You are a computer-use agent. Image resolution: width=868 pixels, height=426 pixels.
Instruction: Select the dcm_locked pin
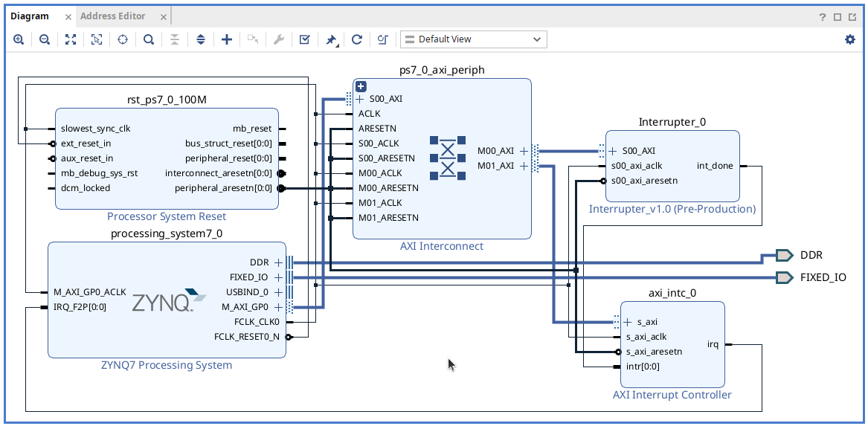(x=86, y=188)
